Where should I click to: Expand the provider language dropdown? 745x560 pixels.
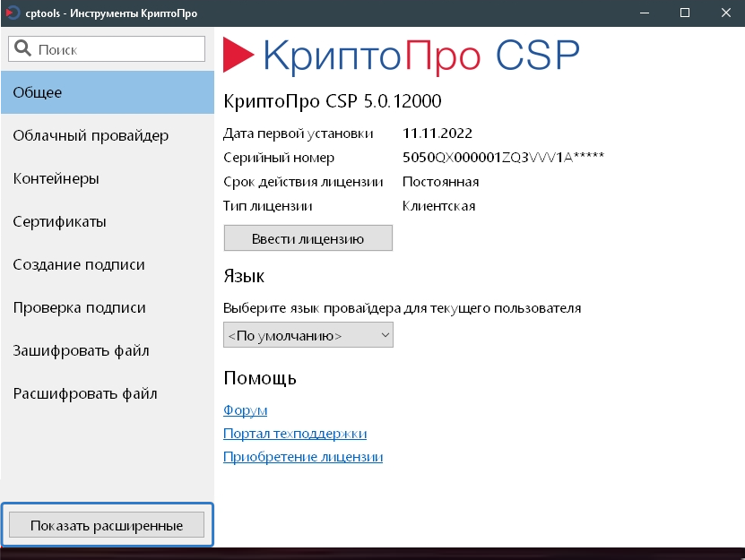tap(308, 335)
